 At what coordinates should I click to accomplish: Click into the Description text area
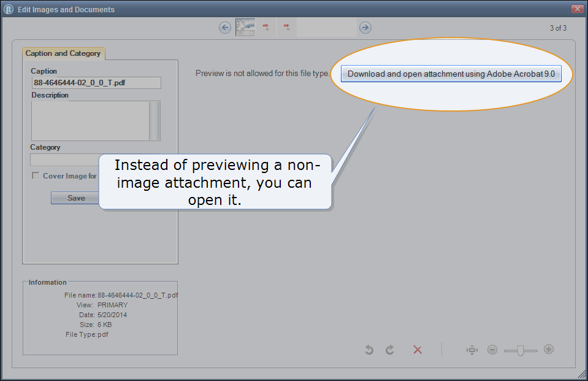(x=90, y=121)
